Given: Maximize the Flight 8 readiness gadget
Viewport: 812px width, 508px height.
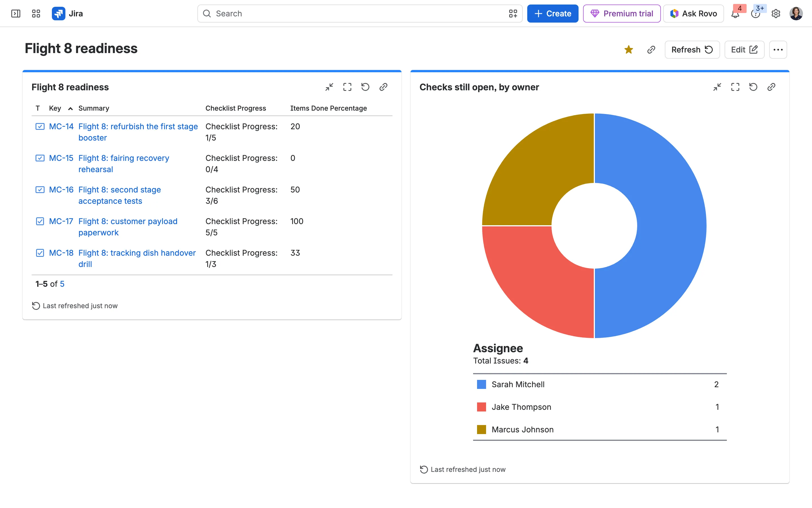Looking at the screenshot, I should tap(347, 87).
